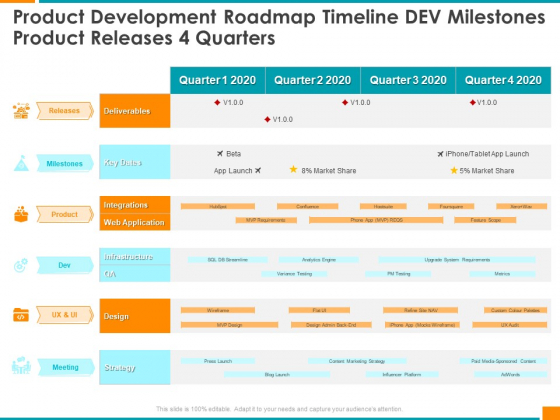Click the airplane icon beside Beta
The height and width of the screenshot is (420, 560).
pos(220,154)
